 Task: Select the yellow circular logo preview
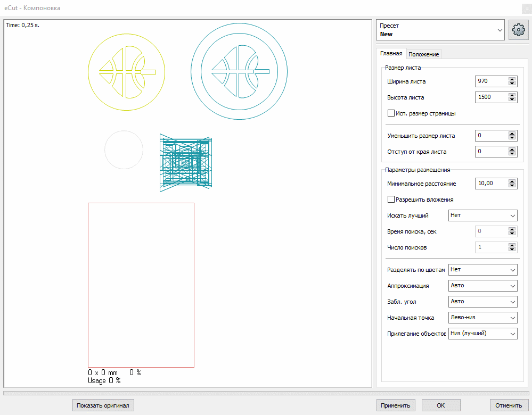click(127, 72)
